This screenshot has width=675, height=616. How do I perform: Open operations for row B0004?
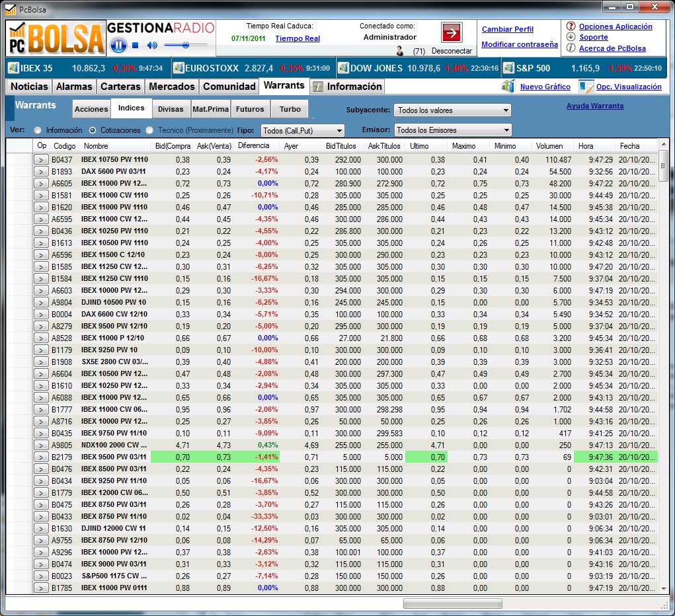click(x=42, y=314)
